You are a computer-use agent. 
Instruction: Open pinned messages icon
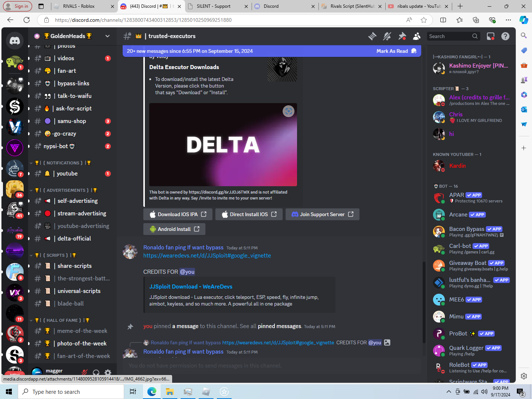(x=402, y=36)
